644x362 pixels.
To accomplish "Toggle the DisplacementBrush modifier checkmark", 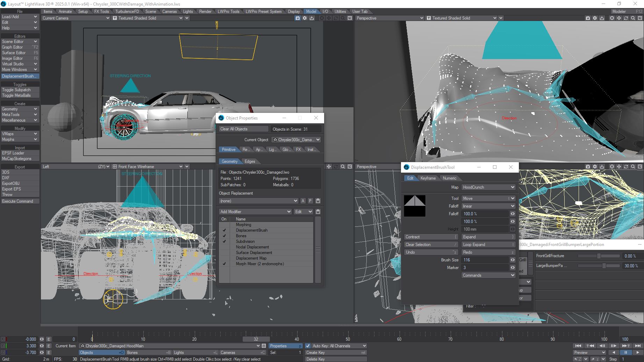I will [x=224, y=230].
